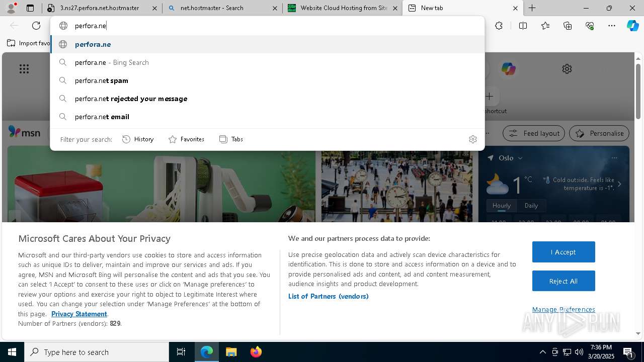Open the tab actions menu icon
Viewport: 644px width, 362px height.
click(30, 8)
